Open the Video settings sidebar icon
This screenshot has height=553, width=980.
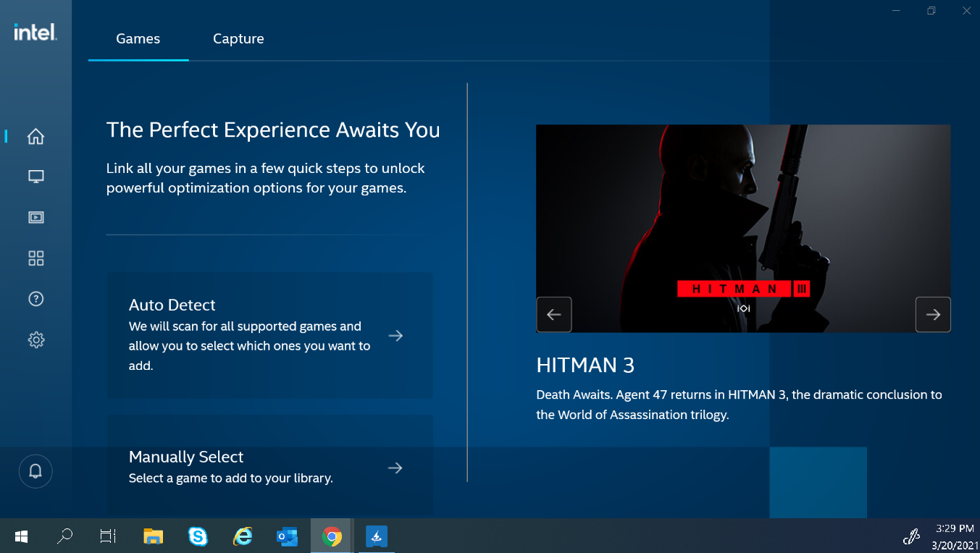(35, 217)
